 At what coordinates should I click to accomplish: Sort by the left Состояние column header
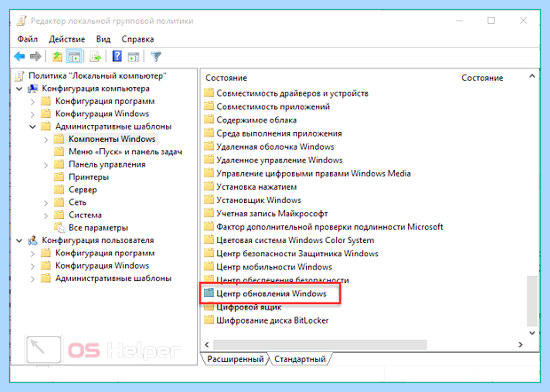[226, 77]
